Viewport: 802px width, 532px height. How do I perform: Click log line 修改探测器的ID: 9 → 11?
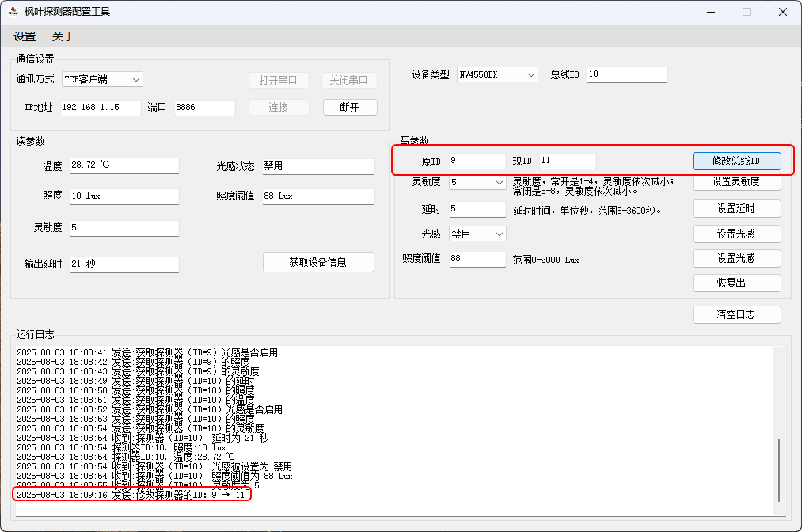pyautogui.click(x=131, y=495)
